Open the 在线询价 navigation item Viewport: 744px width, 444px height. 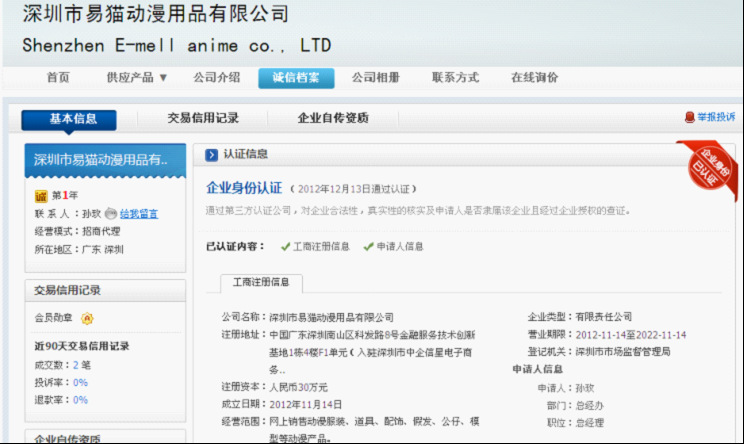coord(534,77)
